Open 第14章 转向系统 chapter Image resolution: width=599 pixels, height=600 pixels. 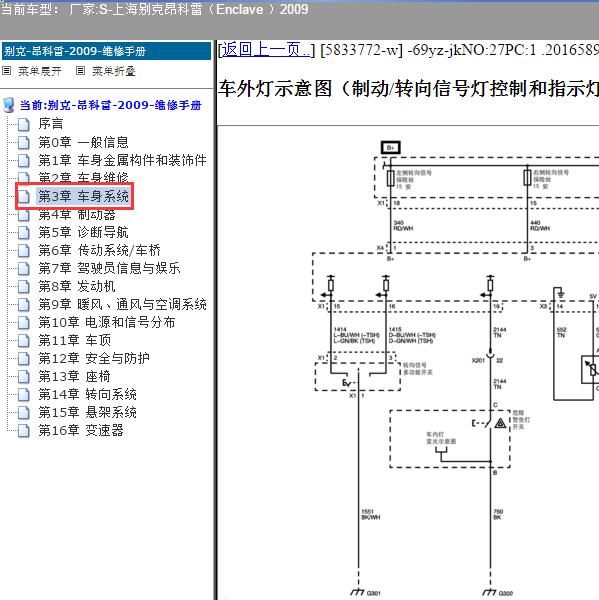(x=88, y=395)
